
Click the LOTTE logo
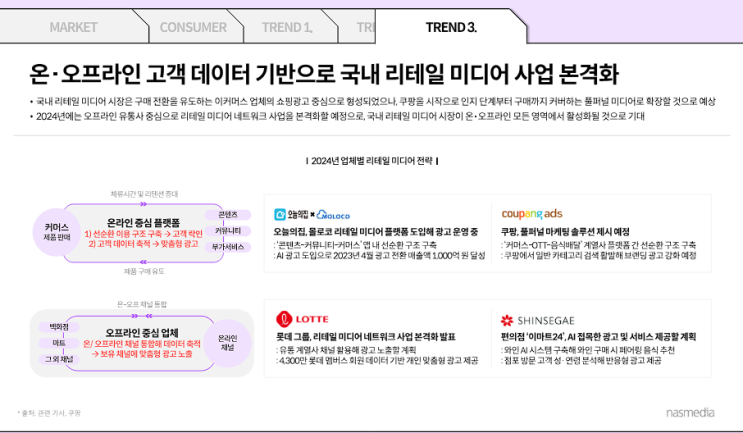(302, 319)
